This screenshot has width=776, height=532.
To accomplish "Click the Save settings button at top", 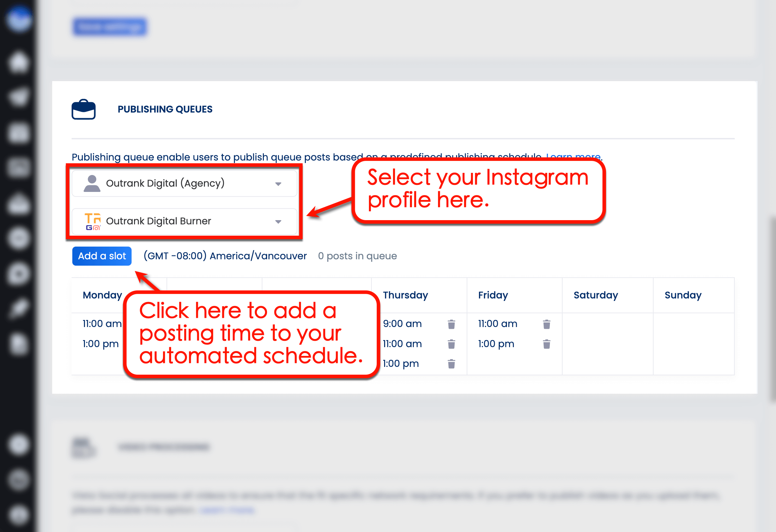I will tap(109, 27).
